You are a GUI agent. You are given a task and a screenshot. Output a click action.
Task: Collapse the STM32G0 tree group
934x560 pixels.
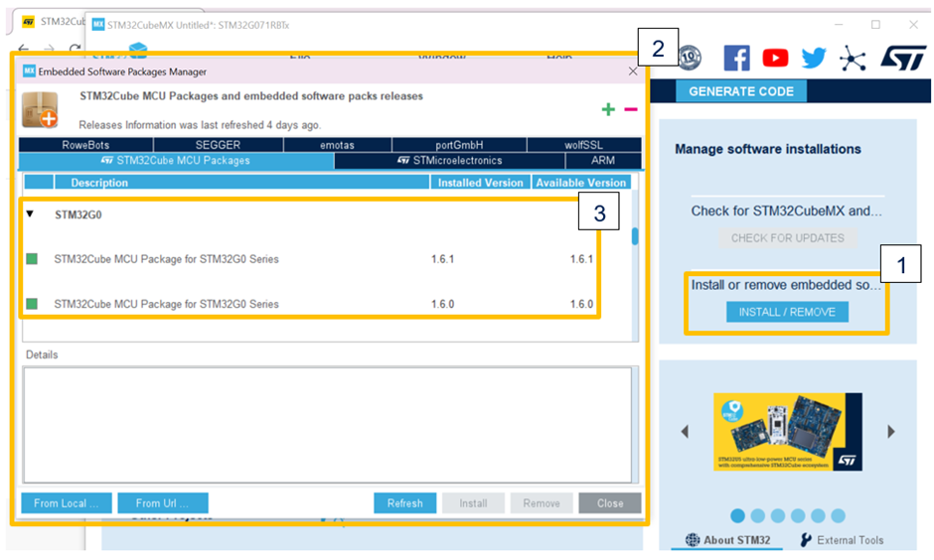point(30,213)
